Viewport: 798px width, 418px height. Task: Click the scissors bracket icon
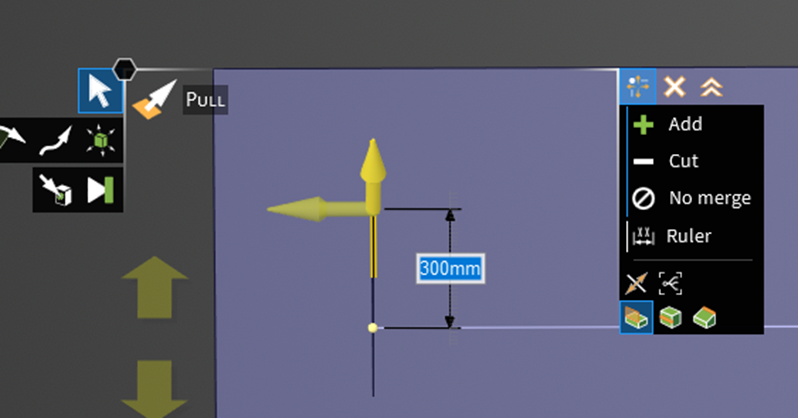(670, 283)
